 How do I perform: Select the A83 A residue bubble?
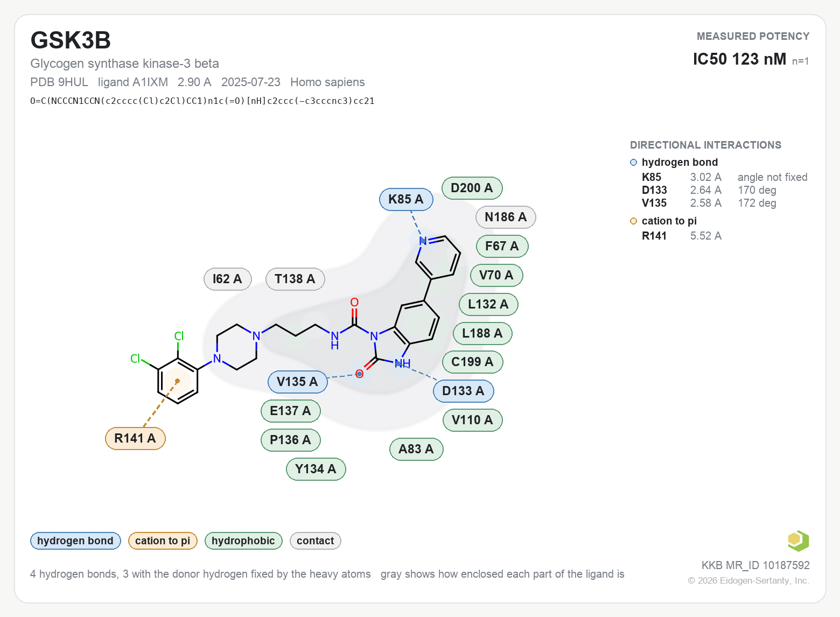pos(416,449)
